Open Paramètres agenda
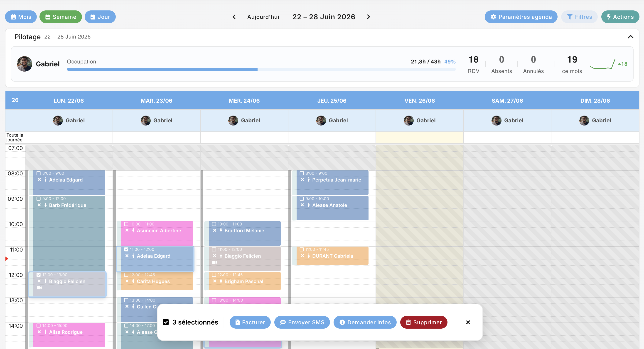Screen dimensions: 644x349 pyautogui.click(x=521, y=17)
